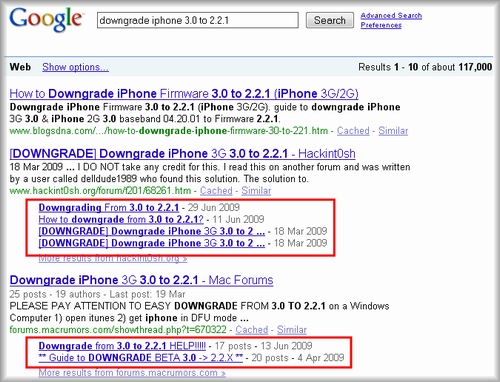Click the '11 Jun 2009' date text
Image resolution: width=500 pixels, height=382 pixels.
click(238, 219)
